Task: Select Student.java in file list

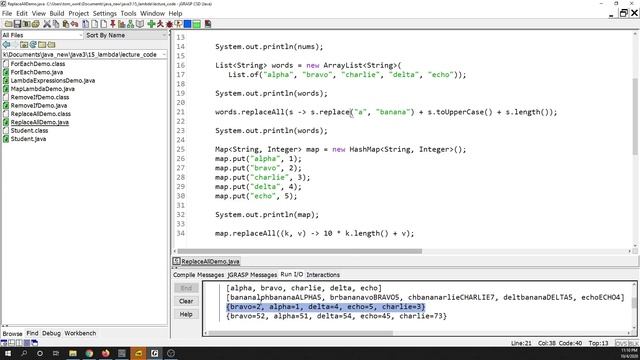Action: [28, 139]
